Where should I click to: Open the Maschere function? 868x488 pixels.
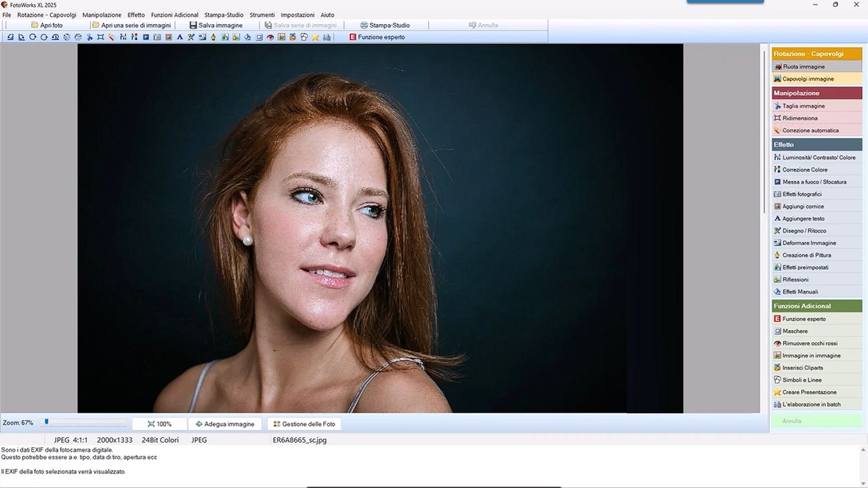[x=796, y=330]
